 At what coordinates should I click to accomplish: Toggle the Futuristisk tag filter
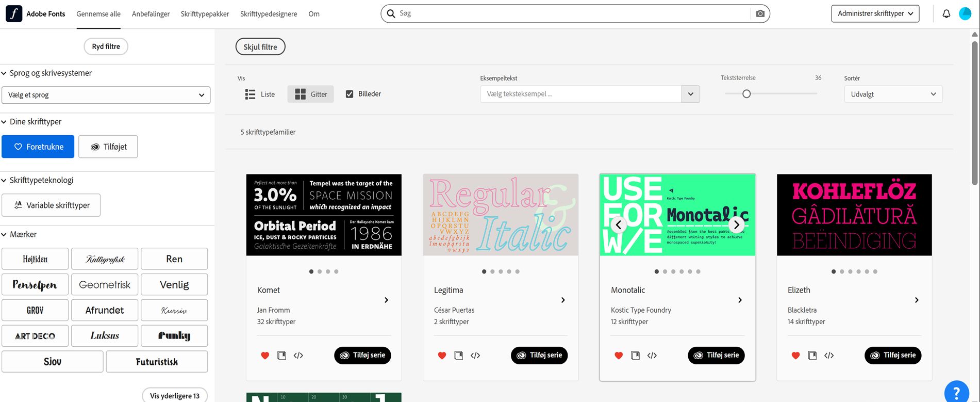click(157, 362)
